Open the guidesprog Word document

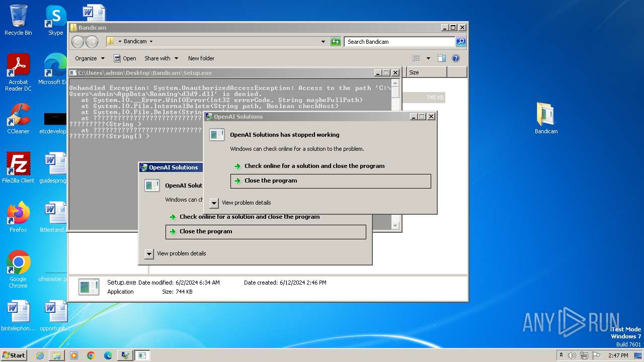(x=54, y=167)
